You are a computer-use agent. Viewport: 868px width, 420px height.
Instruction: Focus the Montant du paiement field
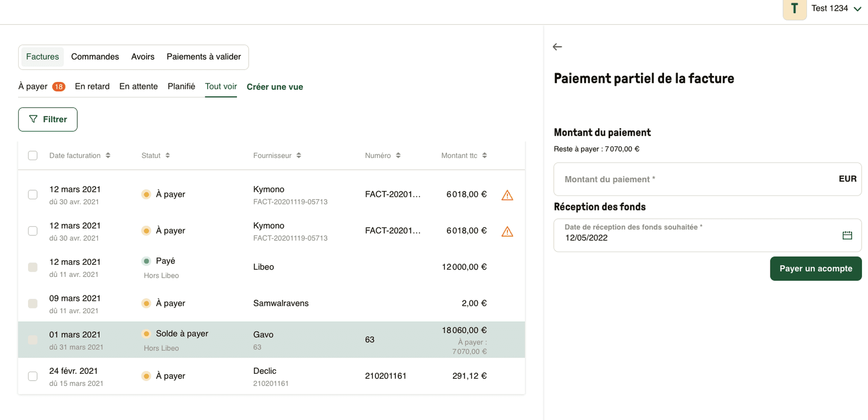point(708,179)
